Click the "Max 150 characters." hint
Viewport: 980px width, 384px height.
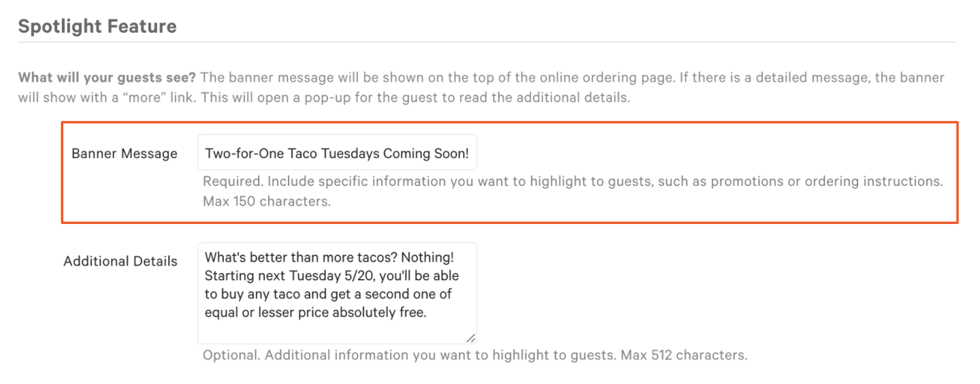tap(267, 202)
